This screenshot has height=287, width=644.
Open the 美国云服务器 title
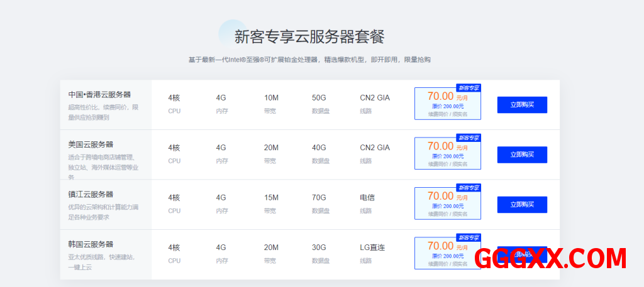click(91, 144)
